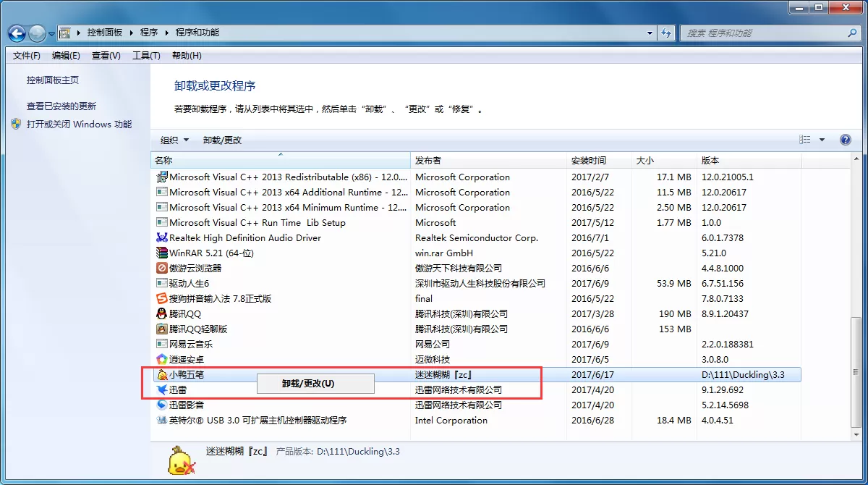Image resolution: width=868 pixels, height=485 pixels.
Task: Sort by the 大小 column header
Action: pyautogui.click(x=664, y=161)
